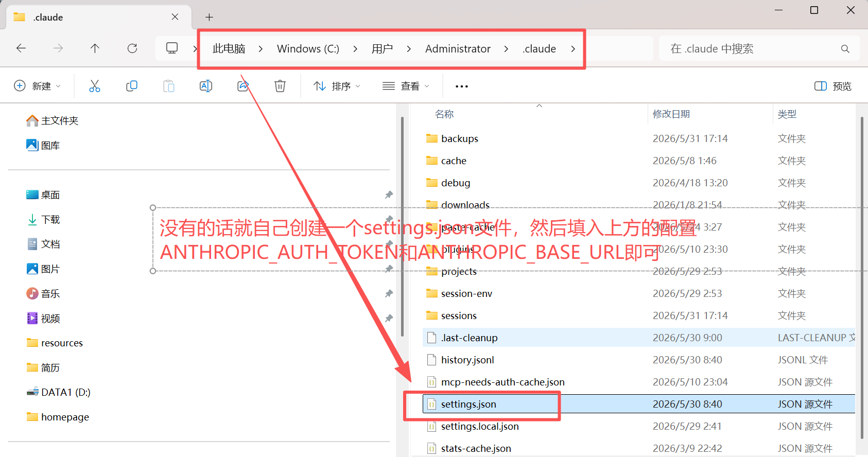
Task: Open a new tab with the plus button
Action: point(209,17)
